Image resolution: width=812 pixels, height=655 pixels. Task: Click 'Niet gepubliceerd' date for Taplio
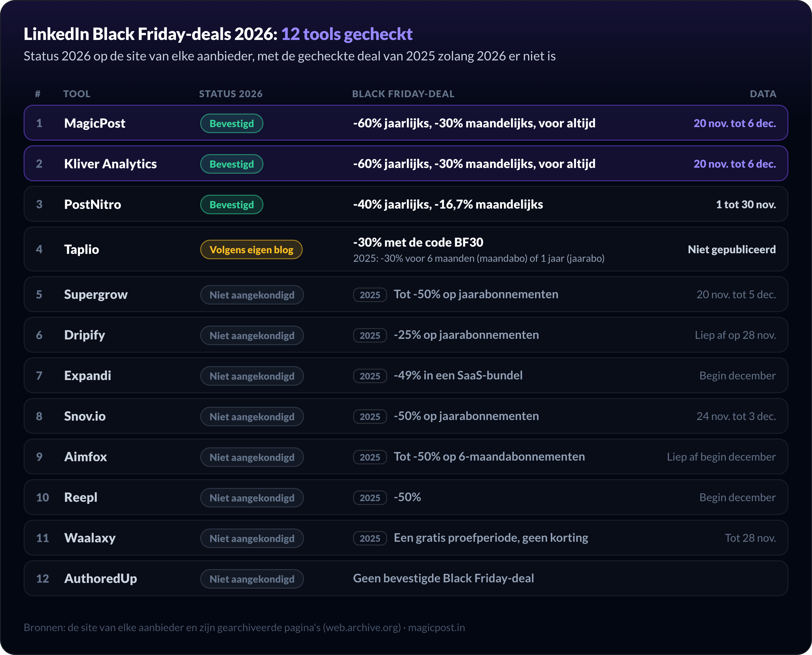[732, 249]
